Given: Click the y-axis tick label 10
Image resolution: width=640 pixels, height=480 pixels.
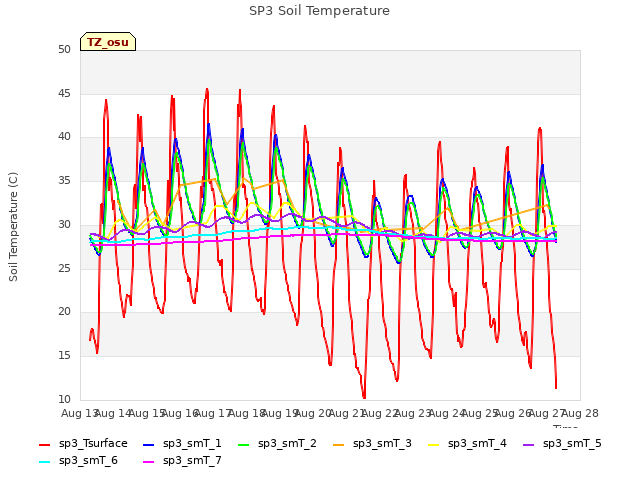Looking at the screenshot, I should [x=64, y=399].
